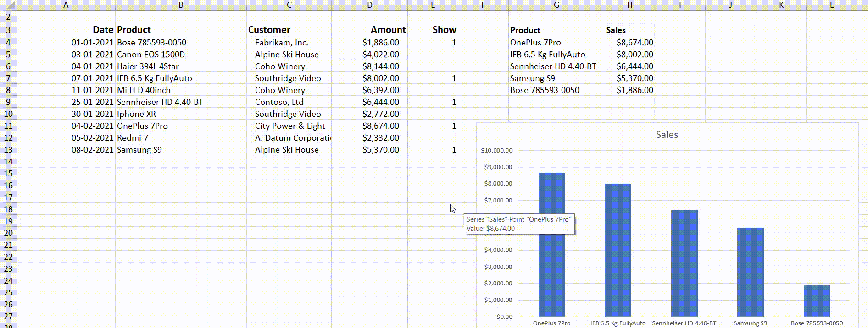868x328 pixels.
Task: Select the Show header cell
Action: pyautogui.click(x=433, y=30)
